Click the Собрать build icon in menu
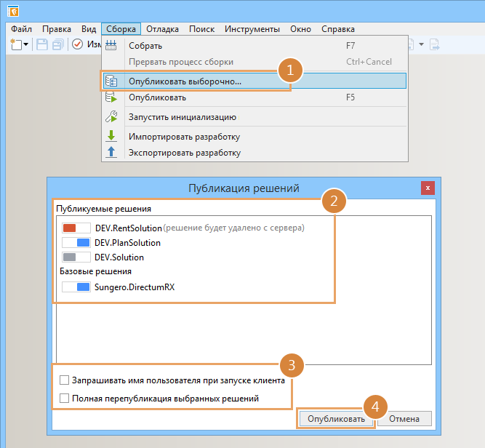The image size is (485, 448). (111, 46)
